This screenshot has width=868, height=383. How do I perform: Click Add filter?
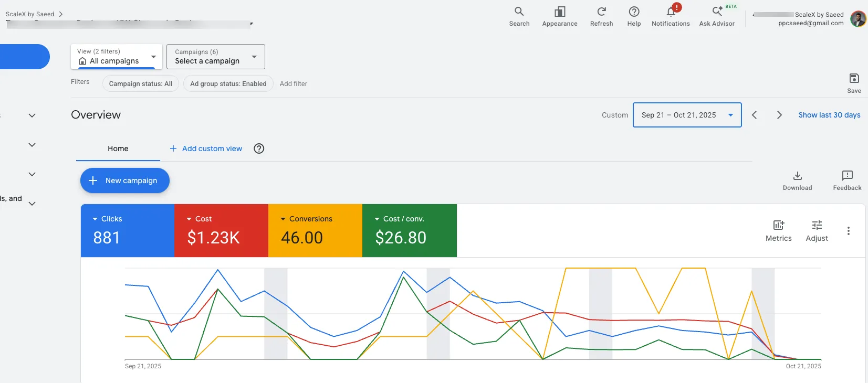[294, 83]
